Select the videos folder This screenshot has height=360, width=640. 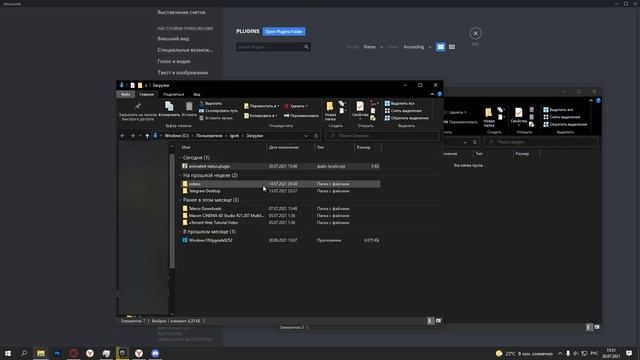pyautogui.click(x=281, y=184)
